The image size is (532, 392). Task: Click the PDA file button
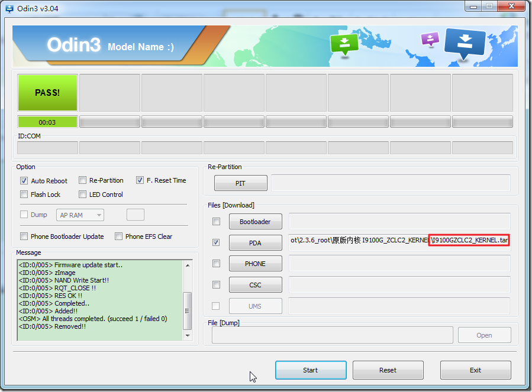[256, 243]
